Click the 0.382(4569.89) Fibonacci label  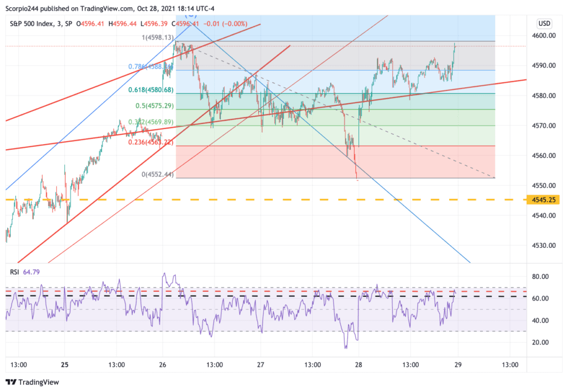[151, 122]
